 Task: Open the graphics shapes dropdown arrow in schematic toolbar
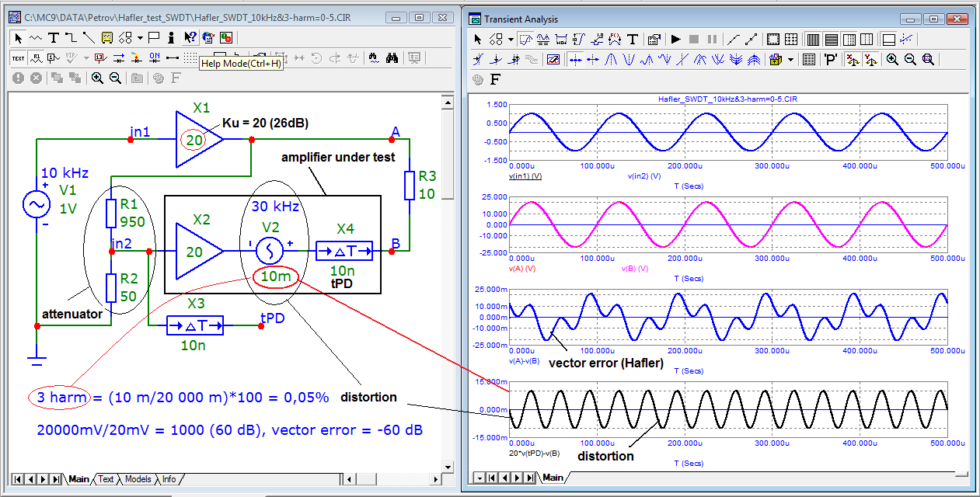click(x=140, y=37)
